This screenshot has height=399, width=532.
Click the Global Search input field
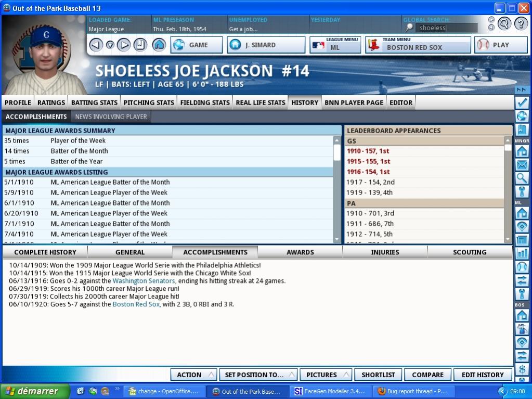(447, 28)
